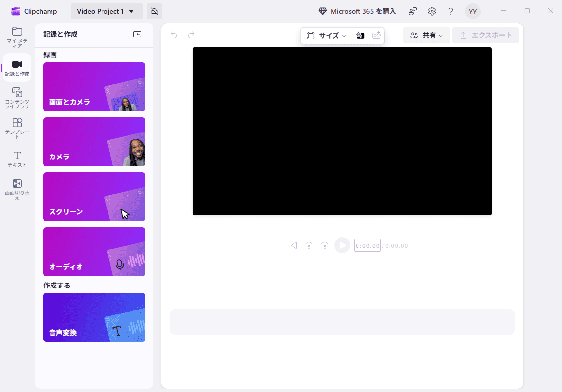Image resolution: width=562 pixels, height=392 pixels.
Task: Open the 共有 share dropdown
Action: [426, 35]
